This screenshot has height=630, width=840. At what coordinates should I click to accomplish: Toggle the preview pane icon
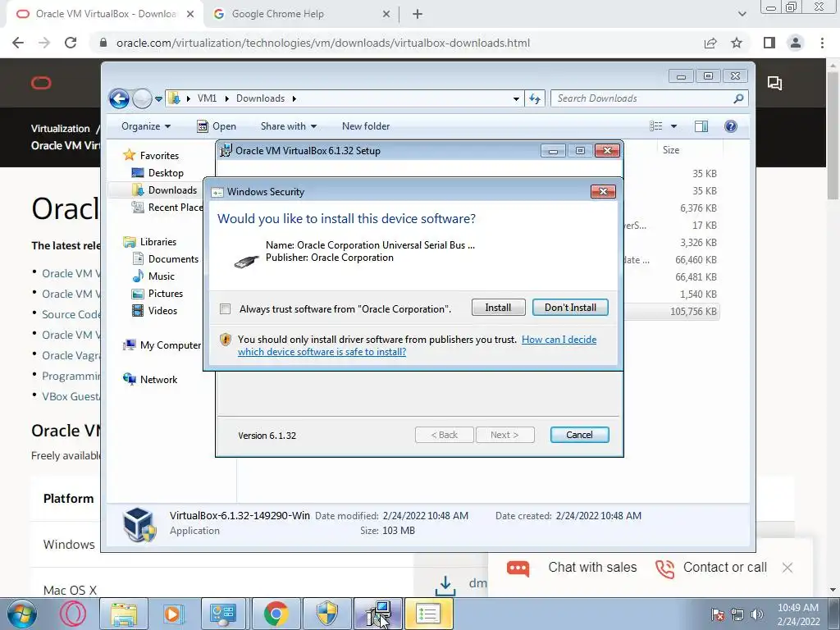tap(701, 126)
